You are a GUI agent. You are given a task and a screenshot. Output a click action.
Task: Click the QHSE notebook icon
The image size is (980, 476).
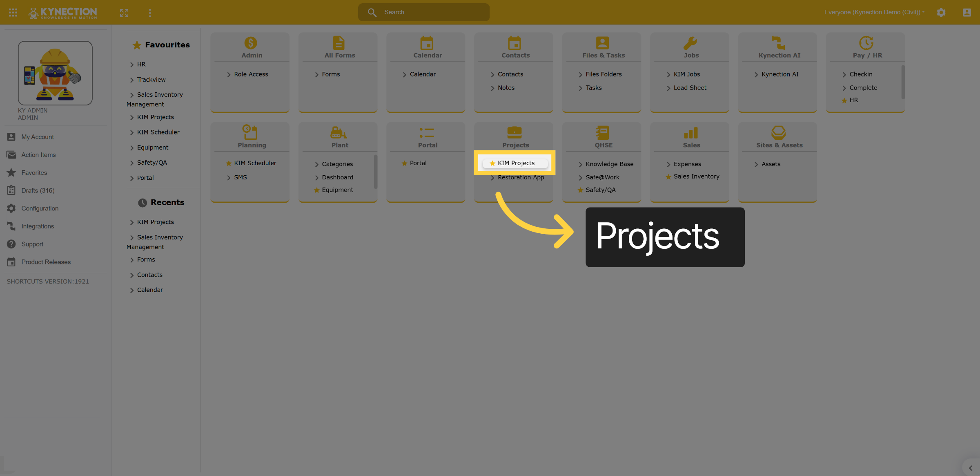pos(603,132)
